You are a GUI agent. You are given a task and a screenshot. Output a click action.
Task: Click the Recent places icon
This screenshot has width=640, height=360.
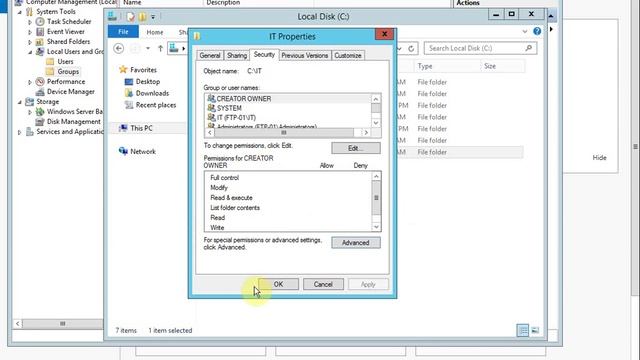point(129,105)
